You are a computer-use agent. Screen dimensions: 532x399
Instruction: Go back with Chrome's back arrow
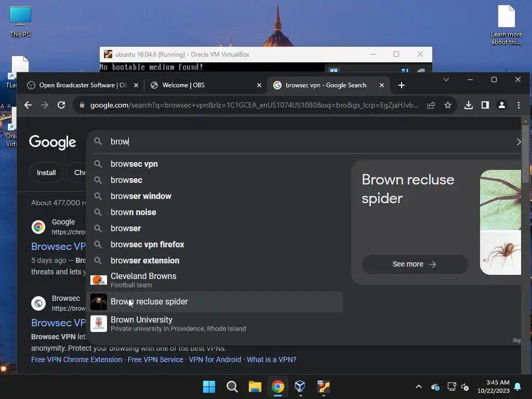point(28,105)
